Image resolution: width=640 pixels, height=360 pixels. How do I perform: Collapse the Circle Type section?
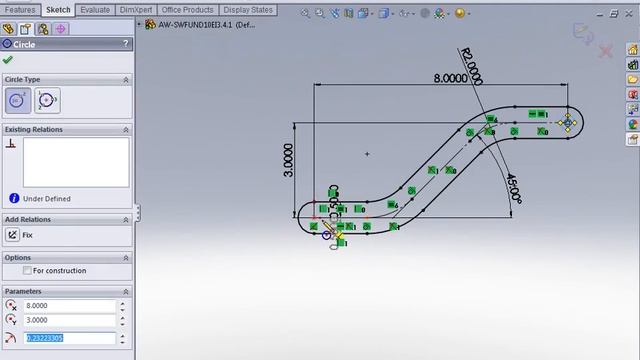(126, 80)
